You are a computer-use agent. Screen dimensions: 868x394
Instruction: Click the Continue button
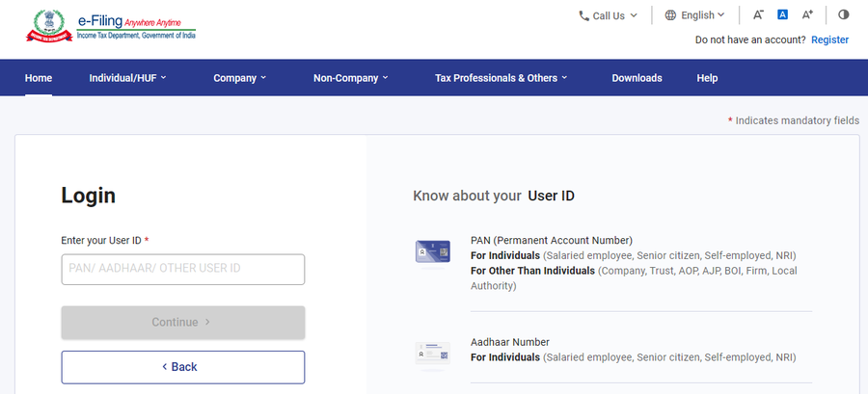click(182, 322)
